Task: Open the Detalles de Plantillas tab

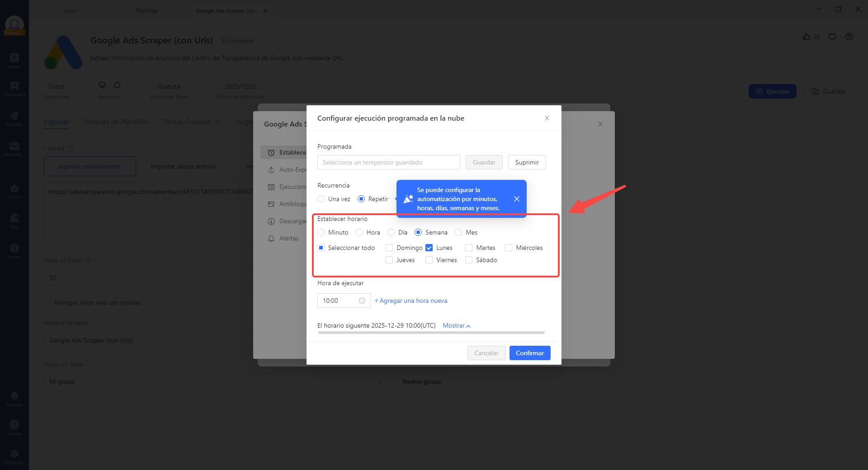Action: tap(116, 122)
